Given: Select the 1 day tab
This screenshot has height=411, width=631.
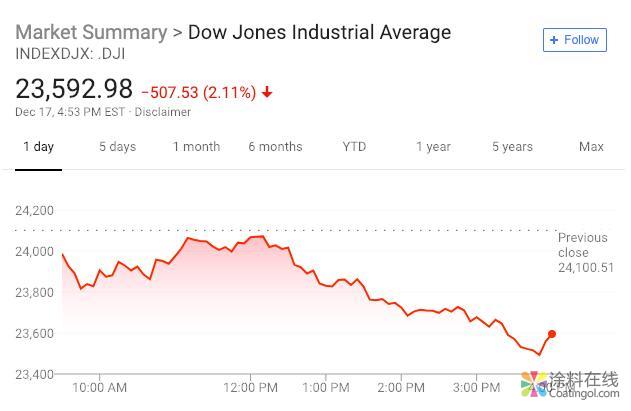Looking at the screenshot, I should coord(38,147).
